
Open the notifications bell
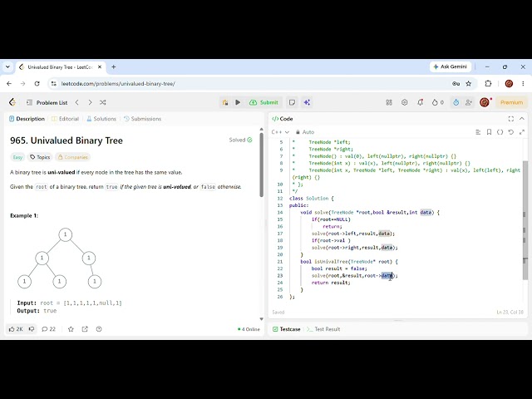coord(420,102)
